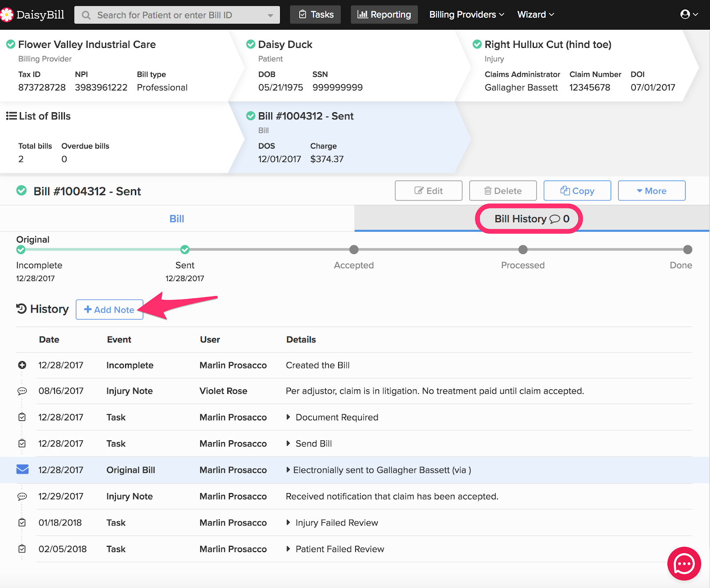The width and height of the screenshot is (710, 588).
Task: Delete this bill
Action: click(x=503, y=191)
